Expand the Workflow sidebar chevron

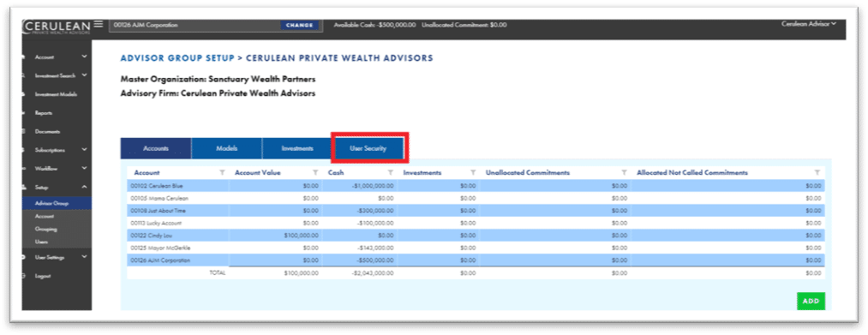click(x=84, y=168)
